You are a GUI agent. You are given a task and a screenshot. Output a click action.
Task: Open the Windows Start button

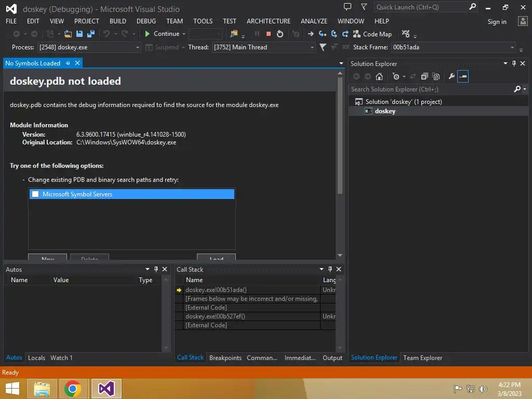(x=12, y=389)
